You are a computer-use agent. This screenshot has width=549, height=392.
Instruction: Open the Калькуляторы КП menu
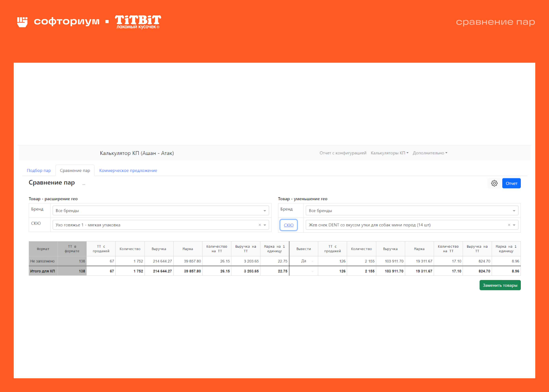(x=389, y=153)
